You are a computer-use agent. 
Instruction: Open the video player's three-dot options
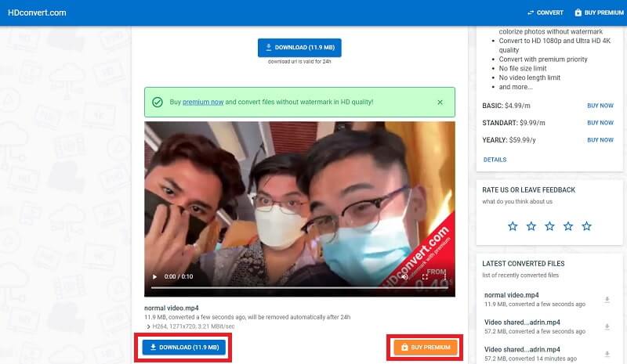(445, 276)
